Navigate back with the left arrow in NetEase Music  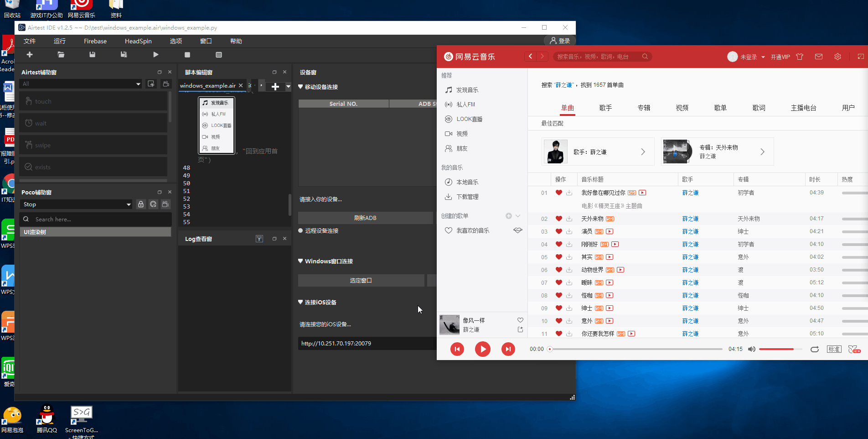tap(530, 56)
